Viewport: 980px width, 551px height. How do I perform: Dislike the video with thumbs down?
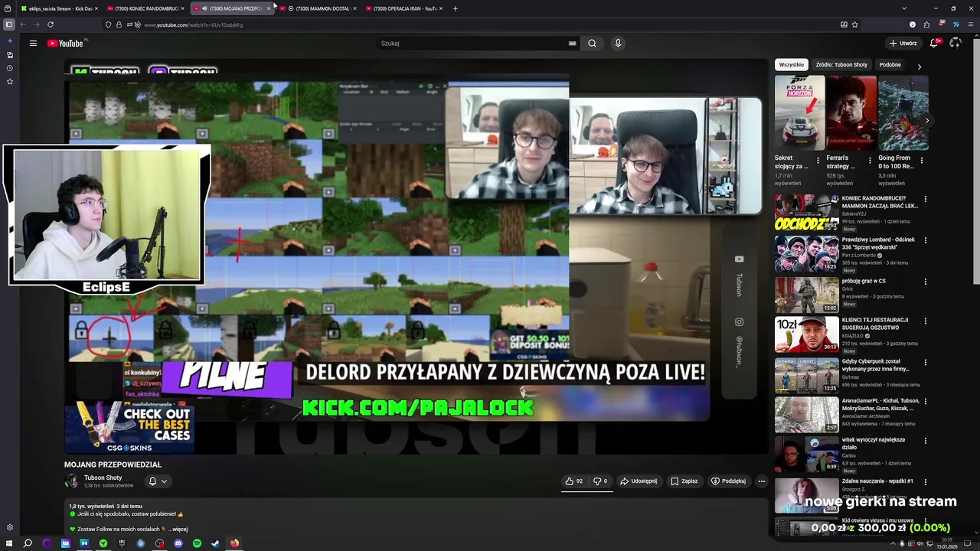[x=600, y=481]
